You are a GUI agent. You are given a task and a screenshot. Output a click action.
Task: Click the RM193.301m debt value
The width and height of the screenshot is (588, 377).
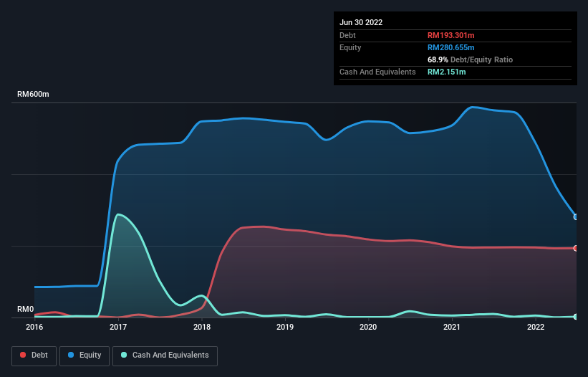(x=450, y=35)
